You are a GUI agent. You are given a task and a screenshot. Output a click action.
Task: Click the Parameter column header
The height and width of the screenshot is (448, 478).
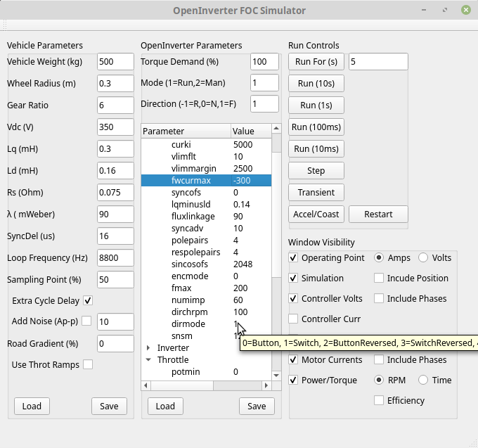point(186,132)
